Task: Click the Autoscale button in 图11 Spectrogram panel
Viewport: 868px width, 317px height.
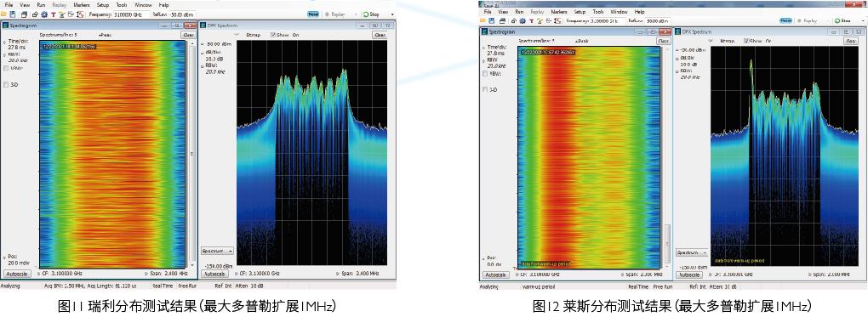Action: [x=17, y=274]
